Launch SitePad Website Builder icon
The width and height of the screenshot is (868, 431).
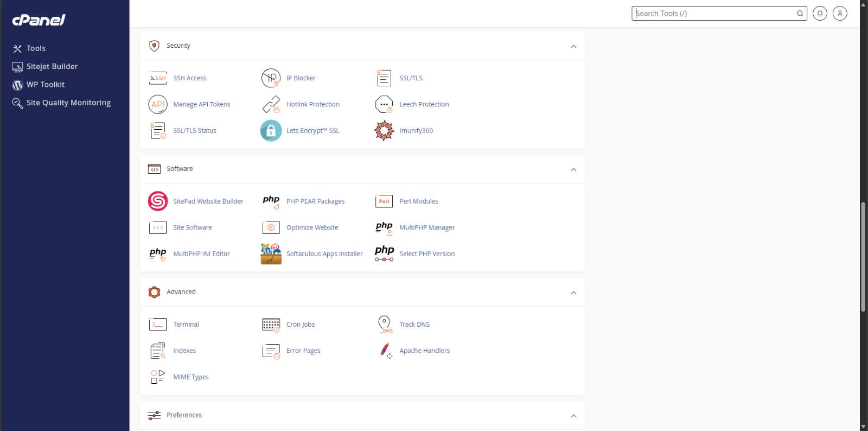158,201
